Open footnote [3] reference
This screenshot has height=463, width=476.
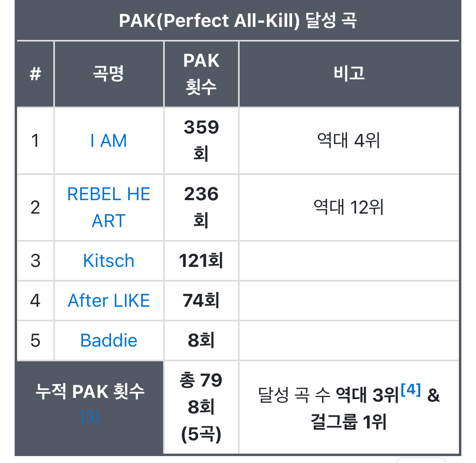coord(90,416)
